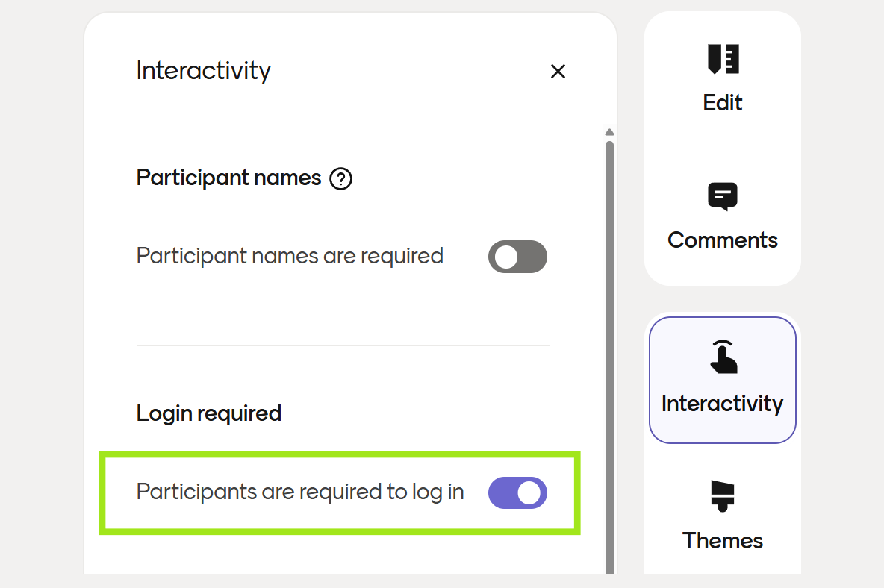Click the help icon beside Participant names
This screenshot has height=588, width=884.
[340, 178]
